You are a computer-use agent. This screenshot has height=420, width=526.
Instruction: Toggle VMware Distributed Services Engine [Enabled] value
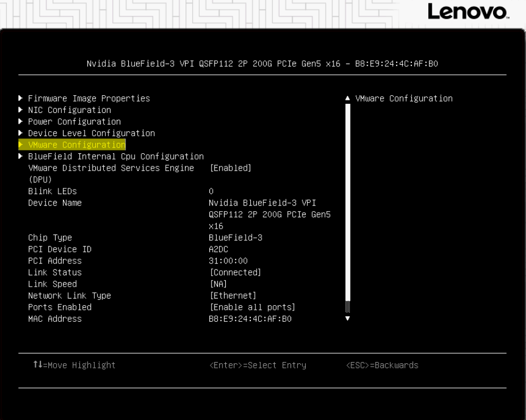[230, 168]
